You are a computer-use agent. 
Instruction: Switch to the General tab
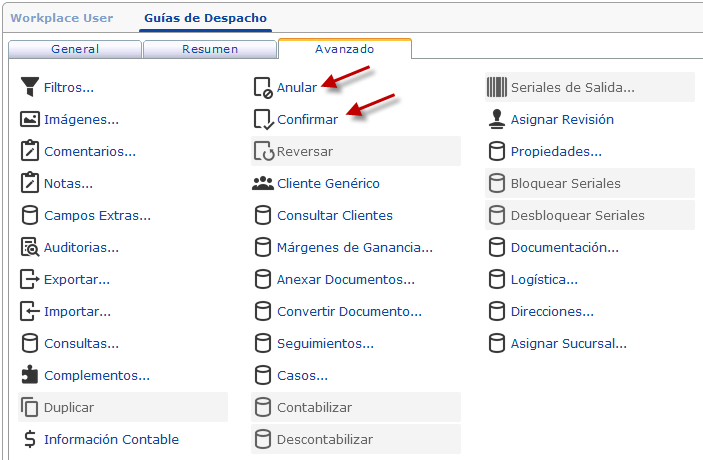74,48
